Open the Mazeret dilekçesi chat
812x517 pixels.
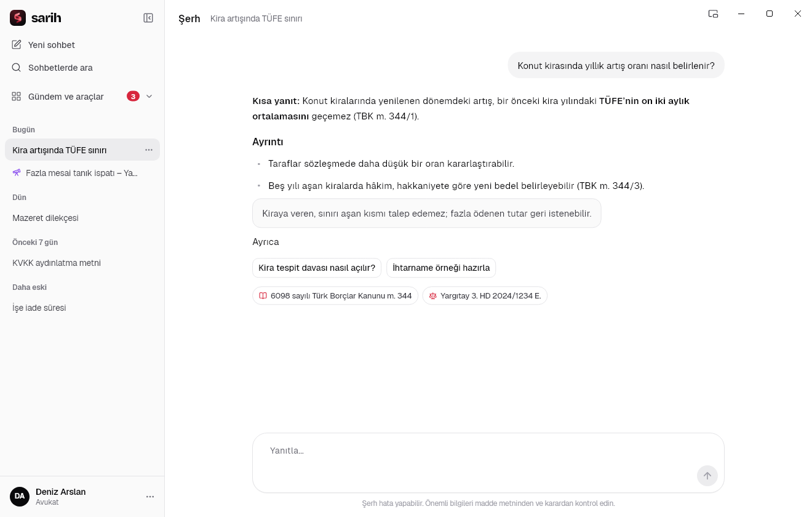82,218
